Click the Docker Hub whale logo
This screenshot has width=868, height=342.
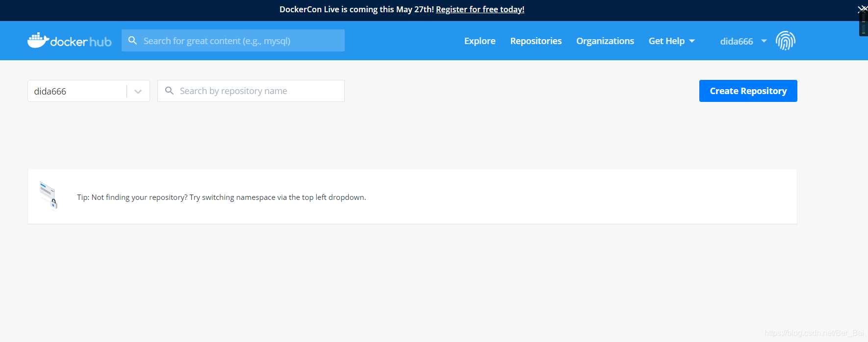pyautogui.click(x=69, y=41)
